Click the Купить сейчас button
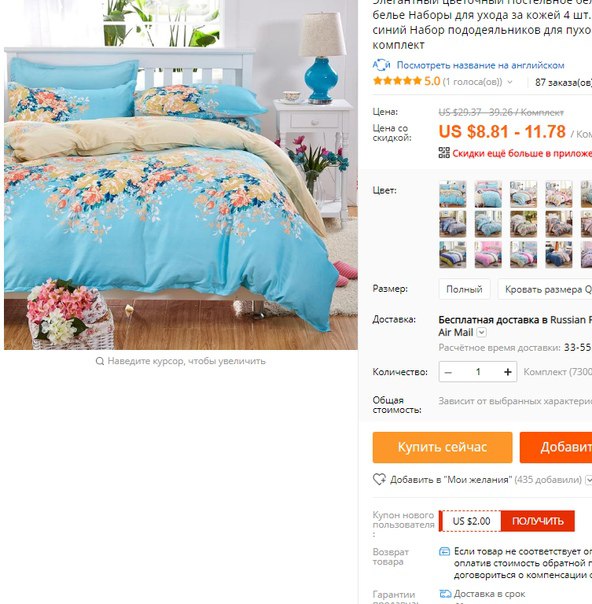 click(442, 447)
